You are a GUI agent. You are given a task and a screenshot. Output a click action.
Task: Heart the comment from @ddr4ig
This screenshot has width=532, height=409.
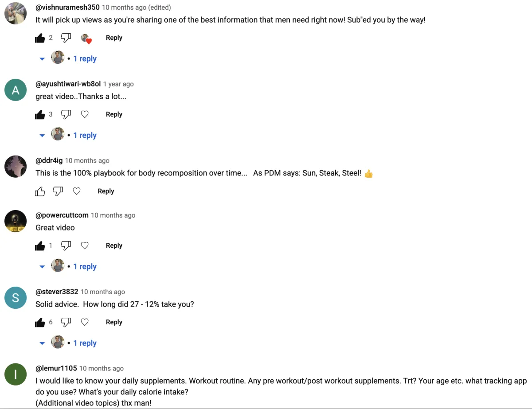[77, 191]
